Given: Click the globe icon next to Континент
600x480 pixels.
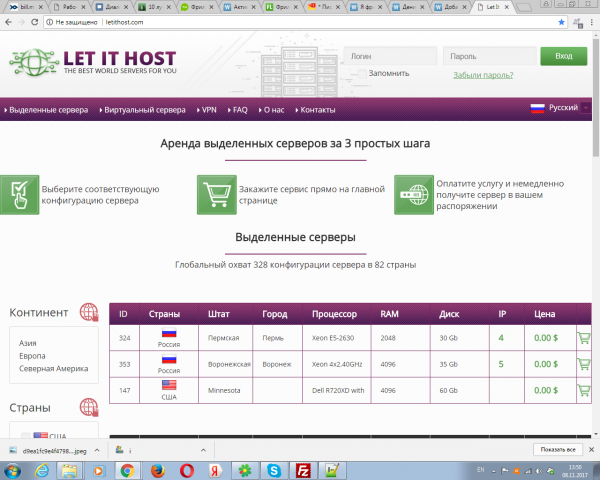Looking at the screenshot, I should click(x=89, y=312).
